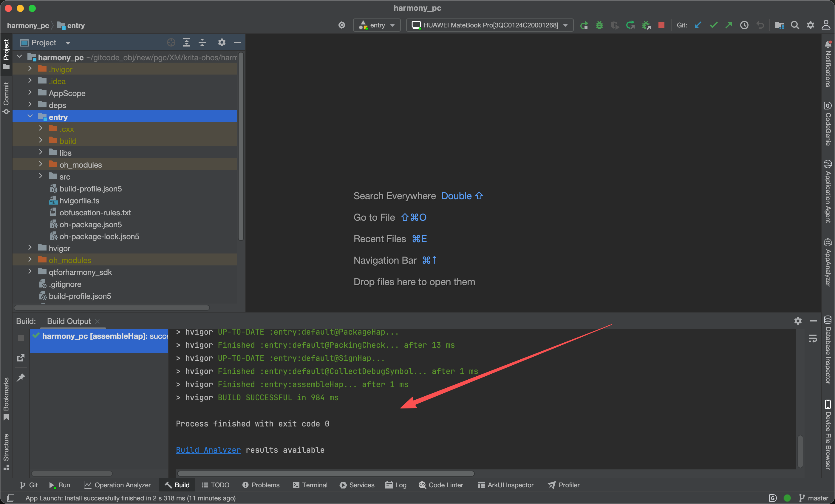Click Git Push green arrow icon
The width and height of the screenshot is (835, 504).
pyautogui.click(x=729, y=25)
